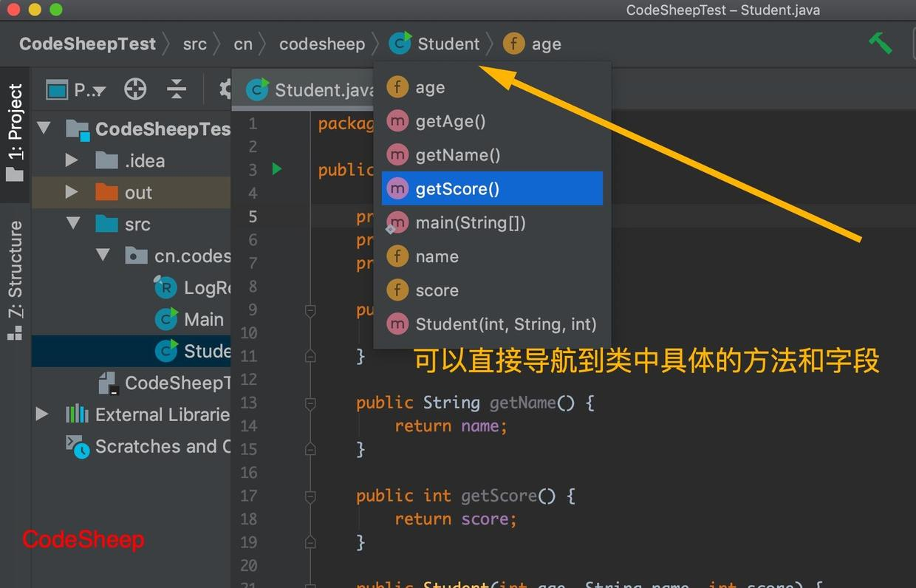Select main(String[]) in the popup list
Screen dimensions: 916x588
coord(492,222)
